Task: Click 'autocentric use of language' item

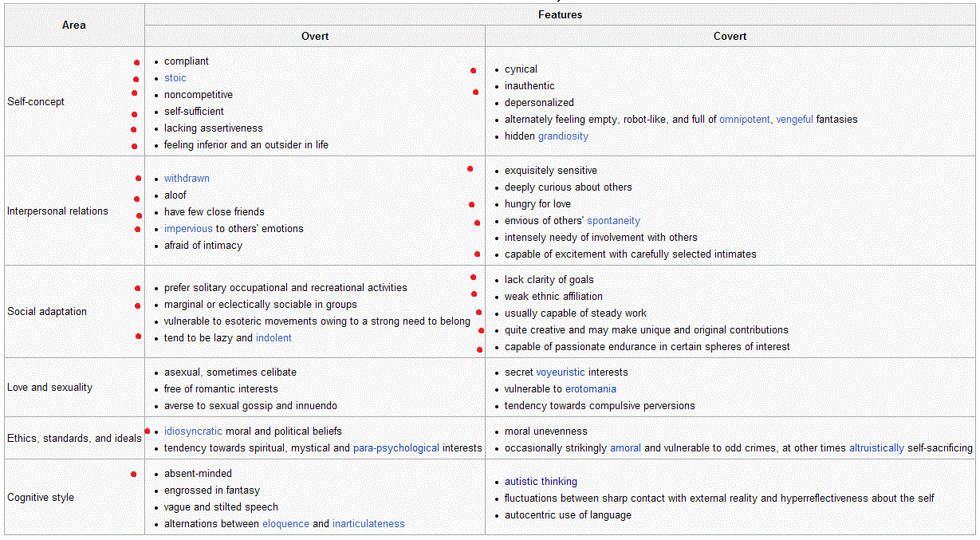Action: [568, 515]
